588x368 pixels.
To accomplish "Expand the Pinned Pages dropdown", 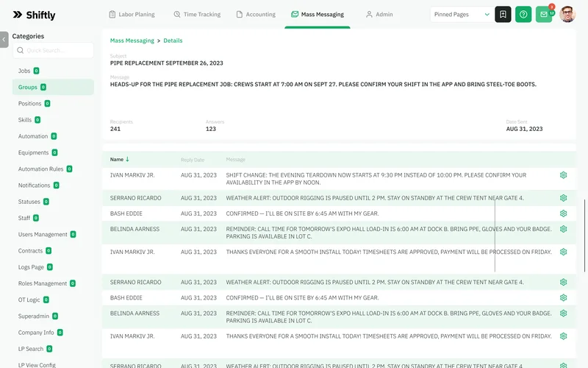I will (462, 14).
